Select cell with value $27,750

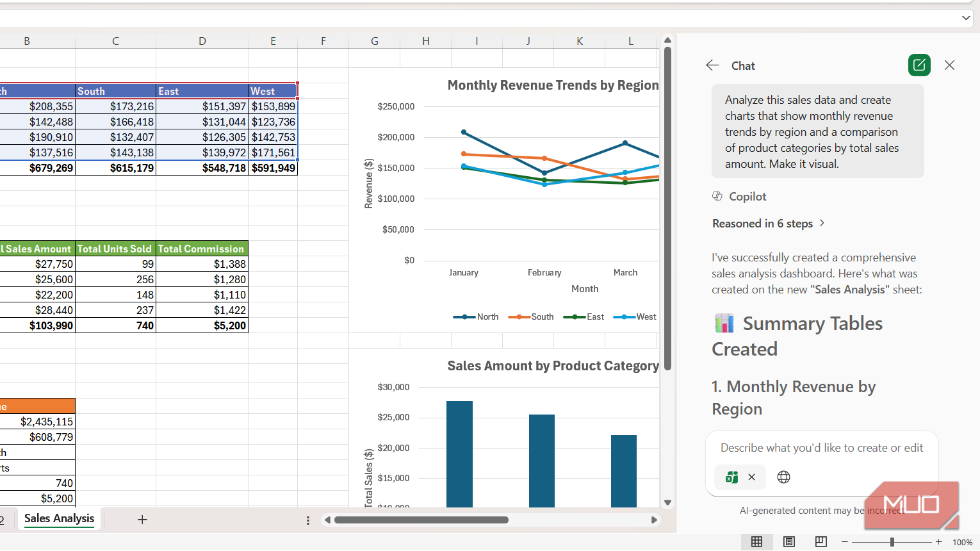[x=37, y=264]
